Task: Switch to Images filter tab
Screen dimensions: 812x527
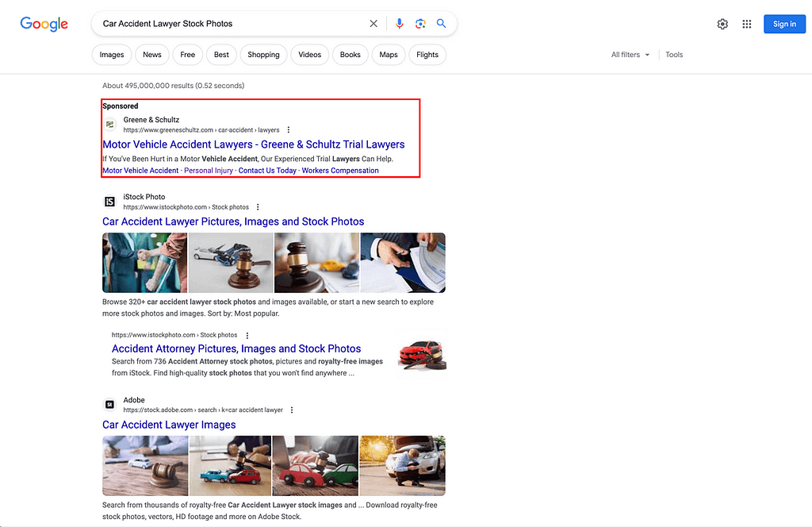Action: (x=112, y=55)
